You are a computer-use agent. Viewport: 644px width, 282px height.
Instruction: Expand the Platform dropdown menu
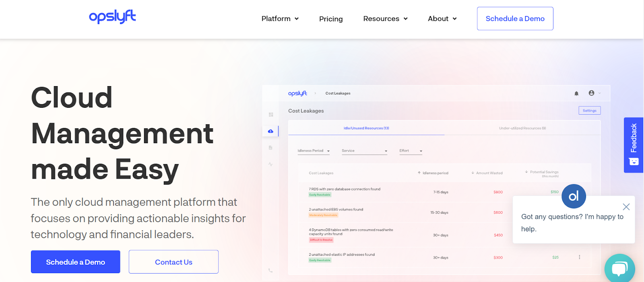tap(280, 19)
